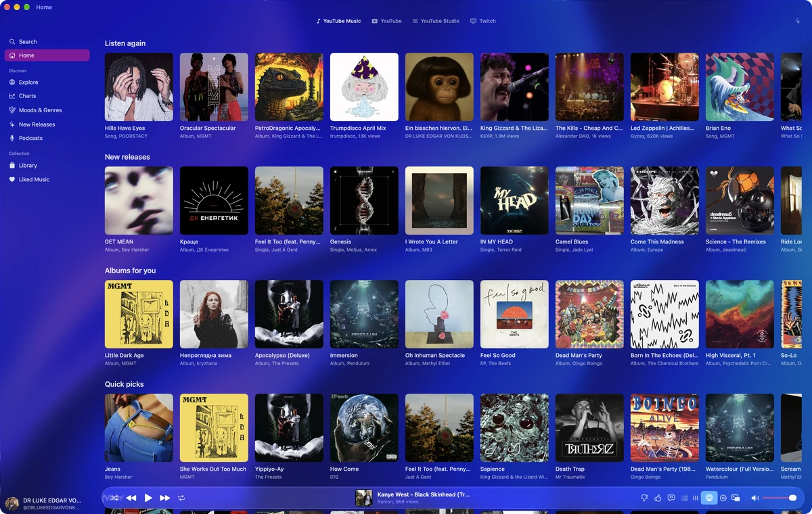The width and height of the screenshot is (812, 514).
Task: Mute audio with the speaker icon
Action: click(x=755, y=498)
